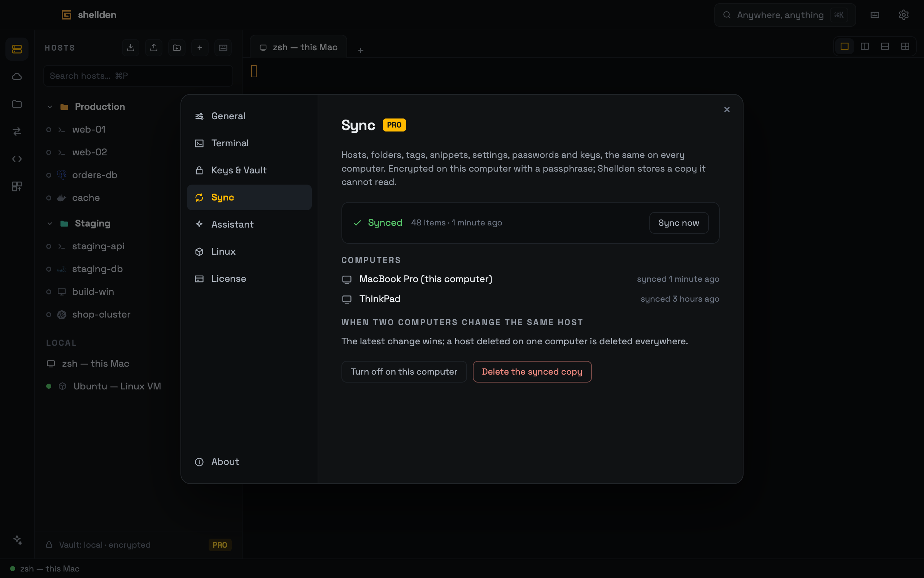Open Linux settings section
This screenshot has height=578, width=924.
[x=249, y=251]
